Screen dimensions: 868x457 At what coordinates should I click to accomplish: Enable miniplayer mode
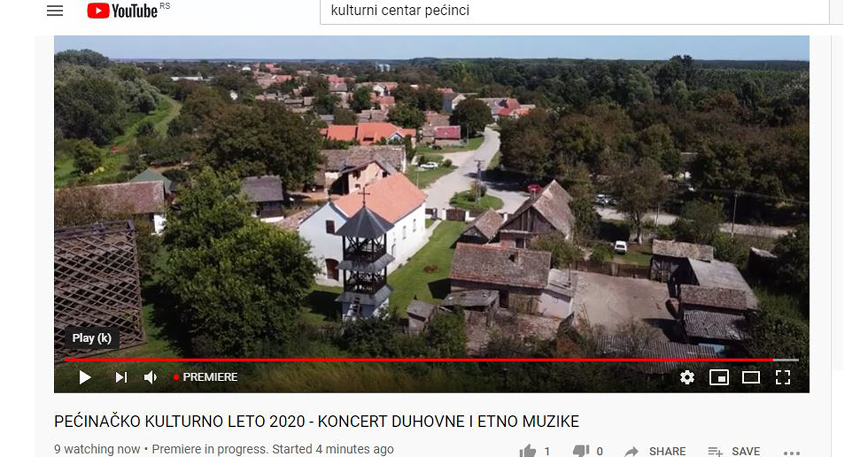pos(719,377)
